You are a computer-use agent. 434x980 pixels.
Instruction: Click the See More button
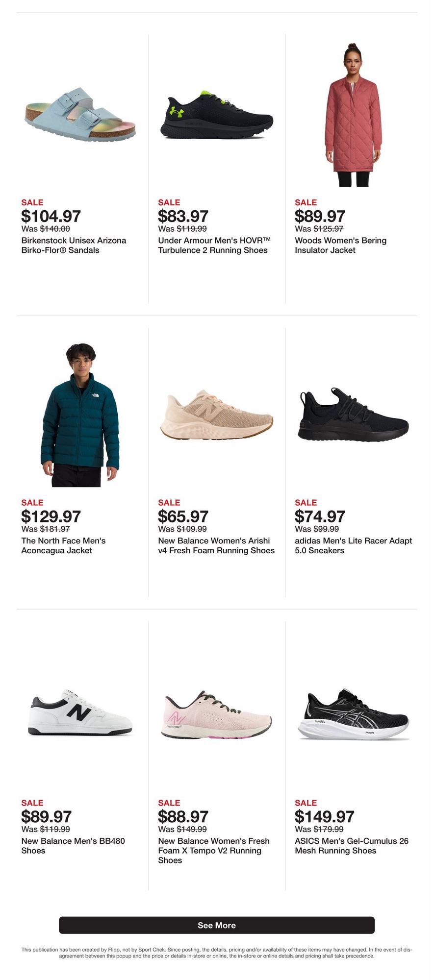[x=217, y=925]
